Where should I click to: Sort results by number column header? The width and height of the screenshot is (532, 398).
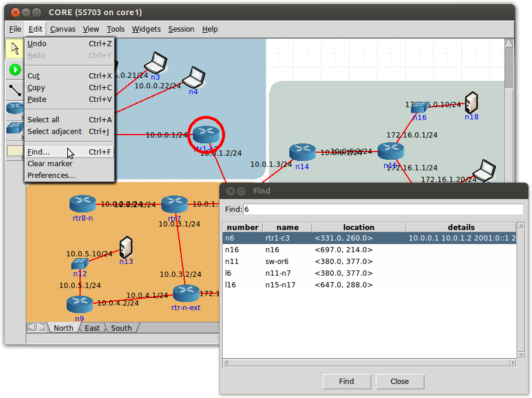point(243,228)
